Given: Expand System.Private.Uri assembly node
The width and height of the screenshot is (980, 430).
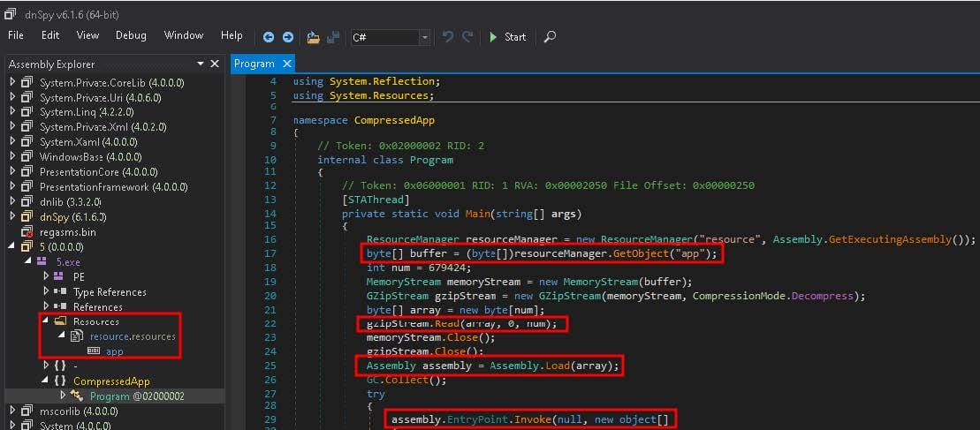Looking at the screenshot, I should [11, 97].
